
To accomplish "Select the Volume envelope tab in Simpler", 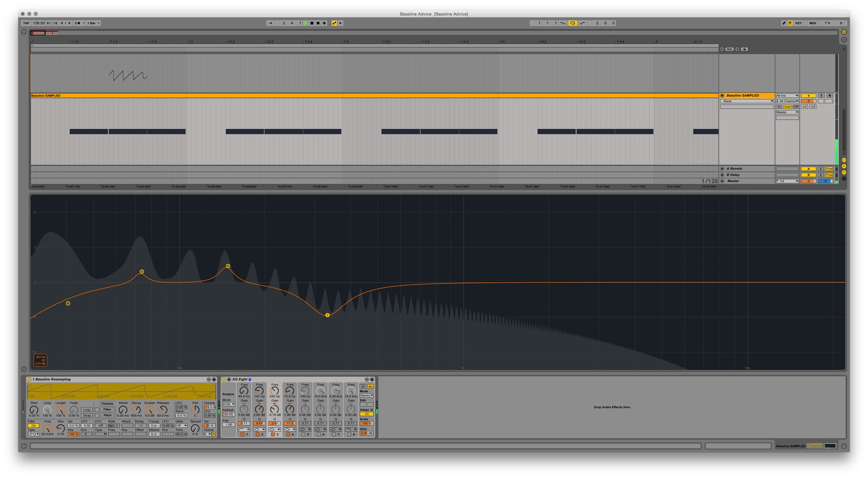I will 107,404.
